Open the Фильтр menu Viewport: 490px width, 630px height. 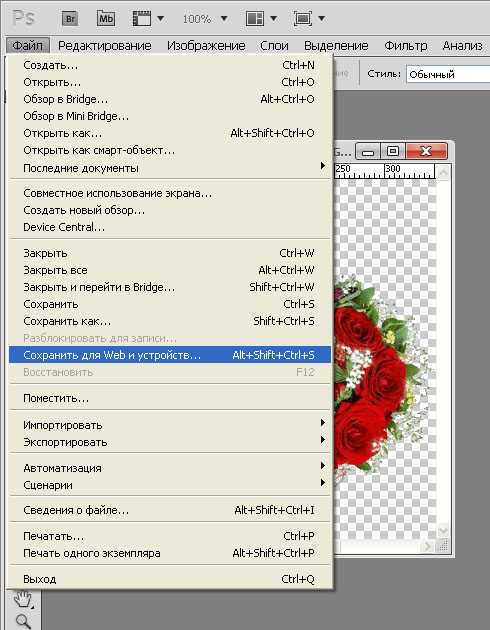pos(406,45)
